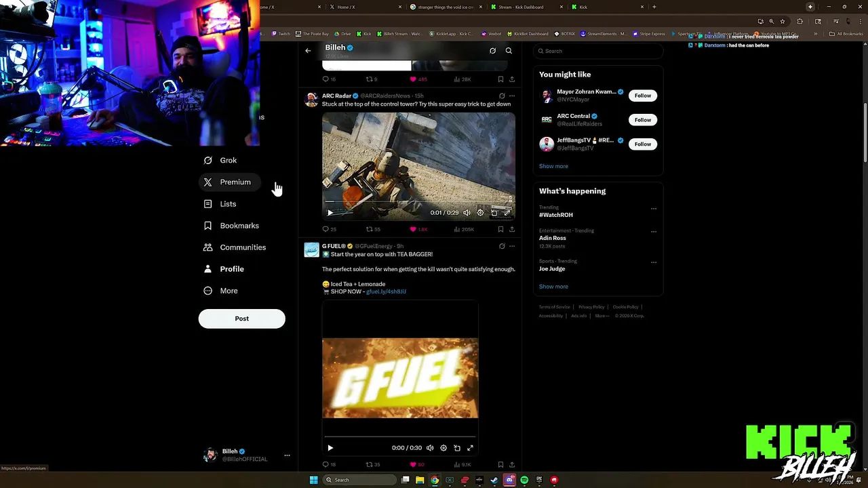Go back using the arrow beside Billeh
The image size is (868, 488).
click(308, 51)
